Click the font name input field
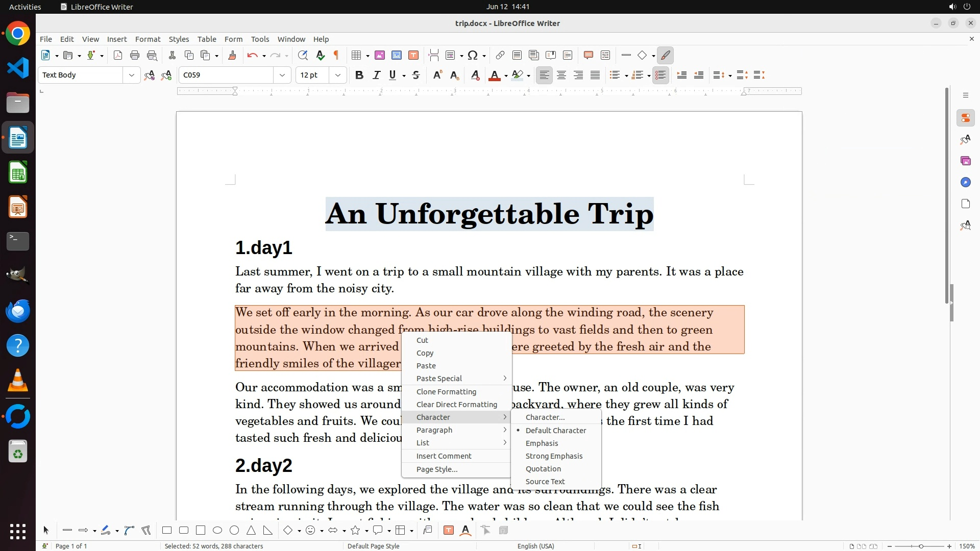Viewport: 980px width, 551px height. click(x=227, y=76)
